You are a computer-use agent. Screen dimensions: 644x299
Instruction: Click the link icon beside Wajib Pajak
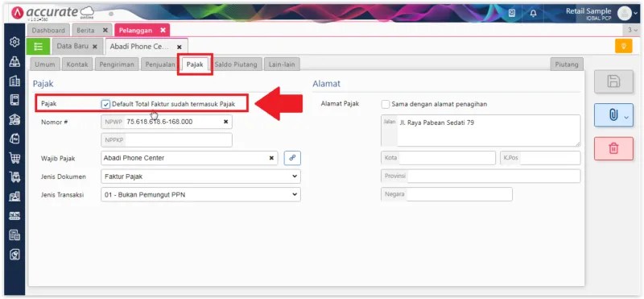(292, 158)
